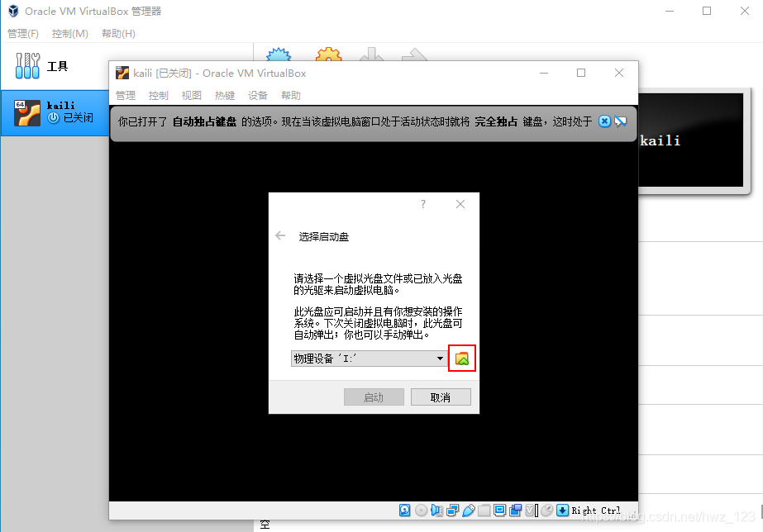Click the 启动 button to start the VM
Screen dimensions: 763x532
coord(374,397)
